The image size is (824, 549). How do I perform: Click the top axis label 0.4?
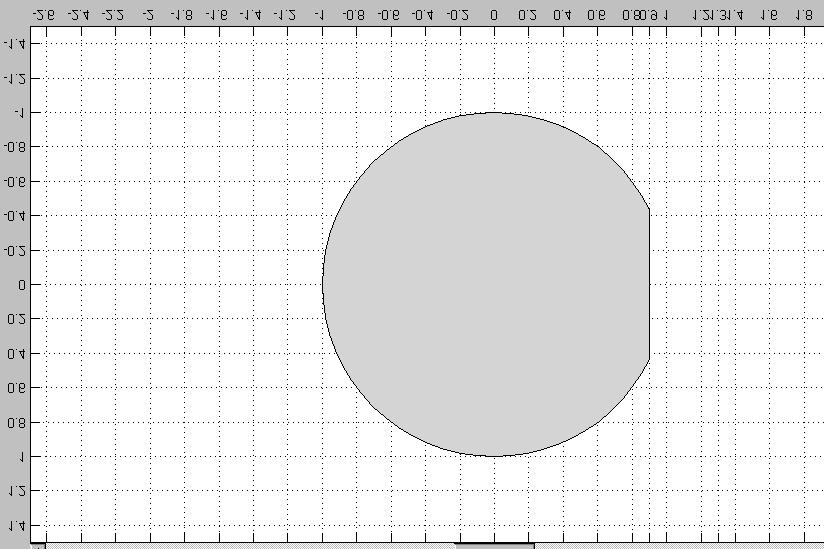coord(562,15)
